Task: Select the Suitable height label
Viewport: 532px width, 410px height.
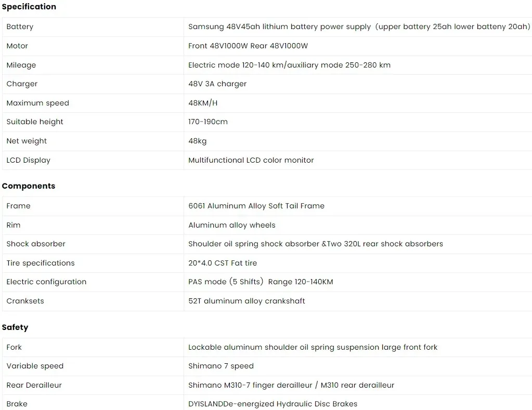Action: tap(35, 122)
